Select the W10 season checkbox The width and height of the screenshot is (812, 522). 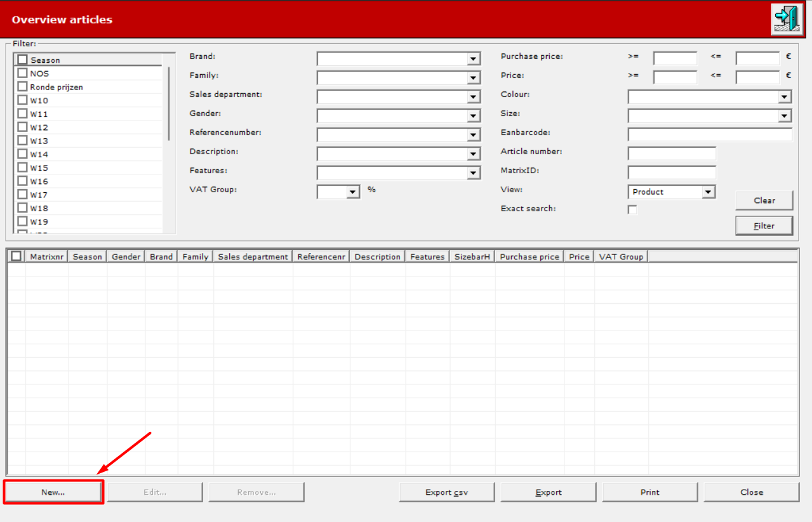(x=22, y=100)
